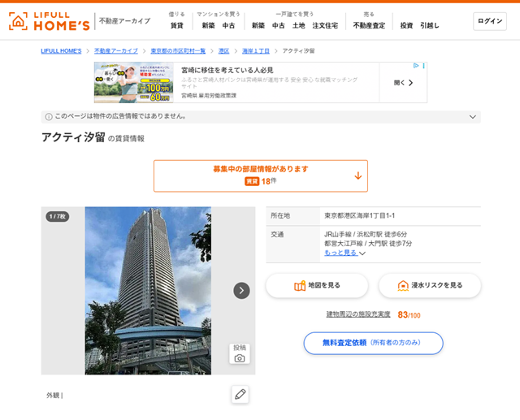Click the camera photo upload icon
This screenshot has height=420, width=520.
coord(240,353)
